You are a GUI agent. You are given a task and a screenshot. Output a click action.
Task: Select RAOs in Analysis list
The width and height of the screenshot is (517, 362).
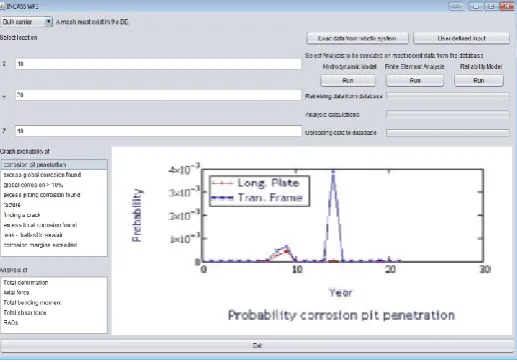[54, 323]
